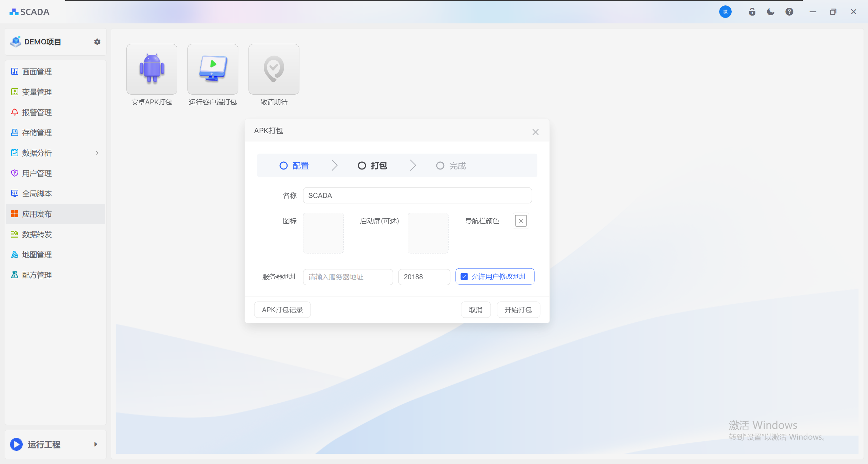
Task: Pick the navigation bar color swatch
Action: coord(521,221)
